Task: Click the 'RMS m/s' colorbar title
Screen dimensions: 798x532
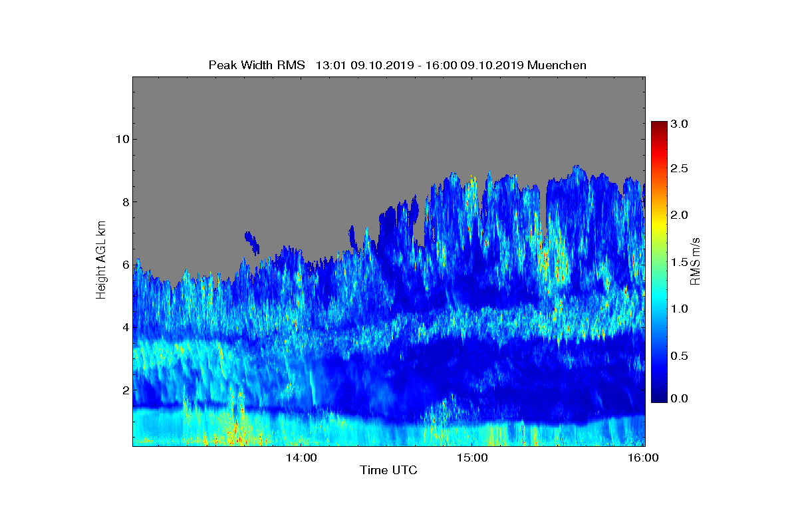Action: pyautogui.click(x=695, y=261)
